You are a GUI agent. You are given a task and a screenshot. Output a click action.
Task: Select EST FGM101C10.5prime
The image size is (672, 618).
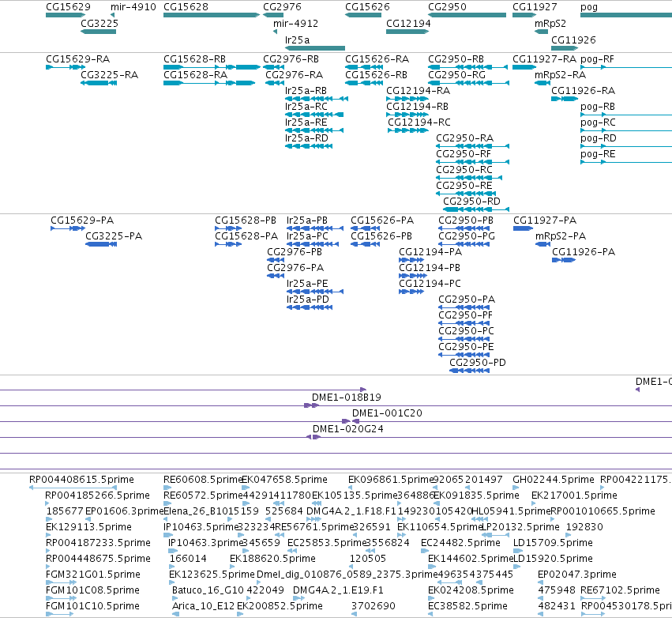click(92, 605)
